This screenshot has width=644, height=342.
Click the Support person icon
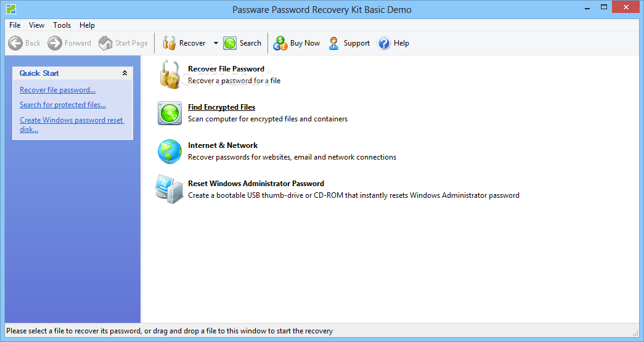point(334,43)
